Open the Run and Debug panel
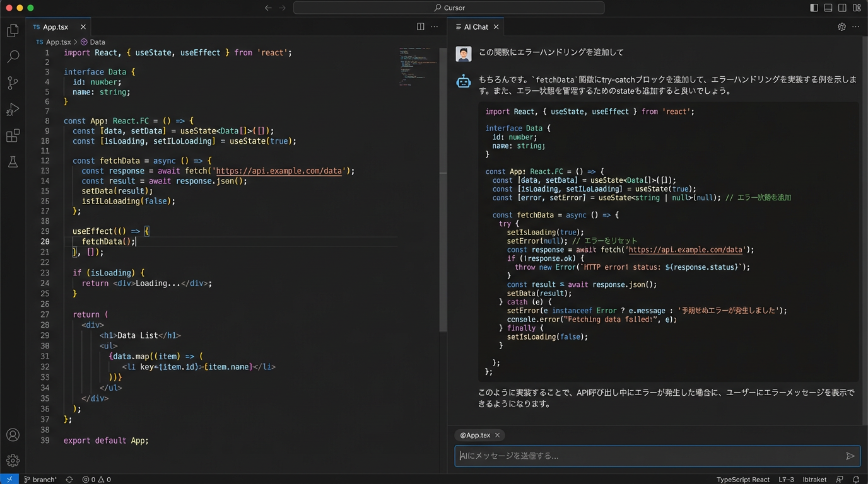The width and height of the screenshot is (868, 484). pyautogui.click(x=13, y=109)
